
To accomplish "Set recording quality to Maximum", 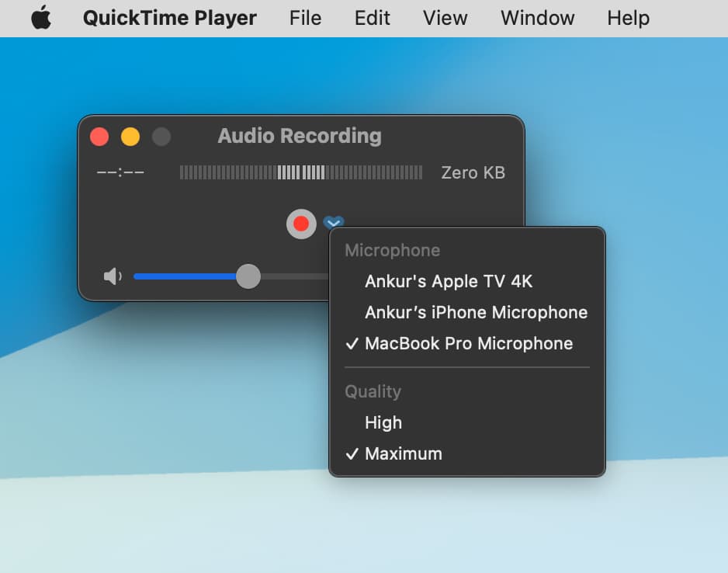I will [x=467, y=453].
